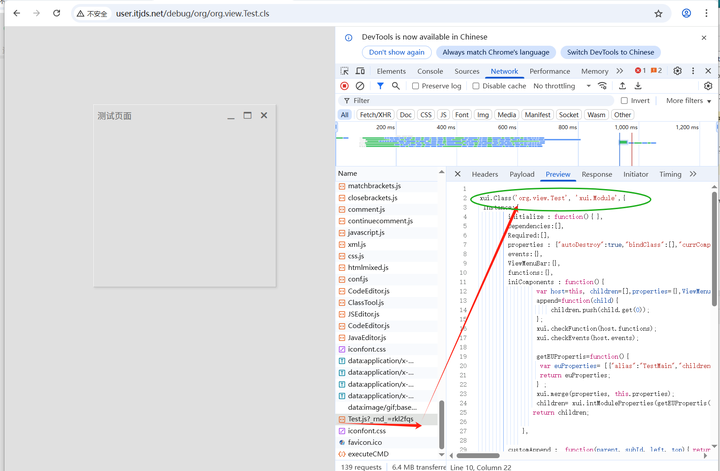Open the Performance panel
This screenshot has height=471, width=720.
(x=549, y=71)
